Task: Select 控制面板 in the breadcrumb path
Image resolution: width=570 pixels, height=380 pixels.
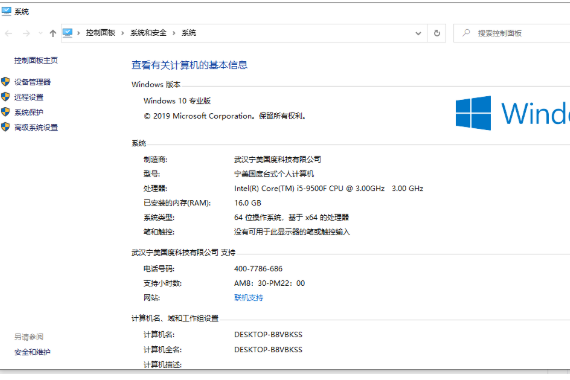Action: [x=100, y=33]
